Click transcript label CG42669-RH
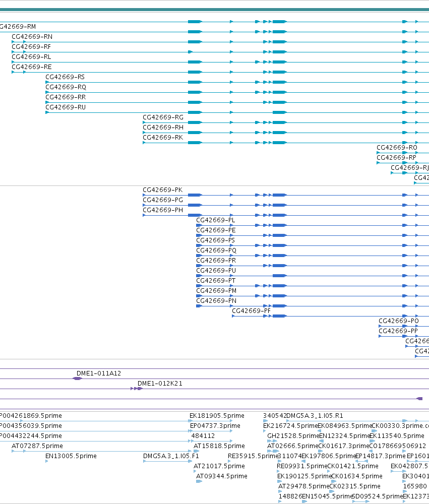 (x=163, y=128)
